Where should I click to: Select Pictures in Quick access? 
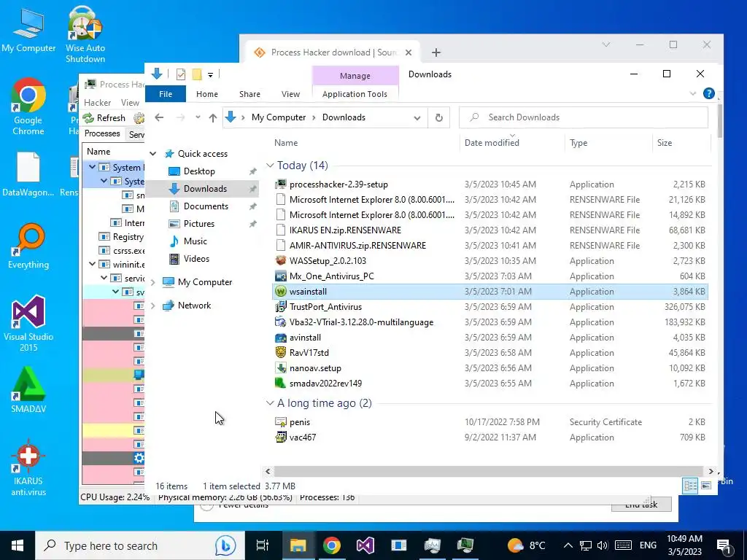(x=198, y=224)
